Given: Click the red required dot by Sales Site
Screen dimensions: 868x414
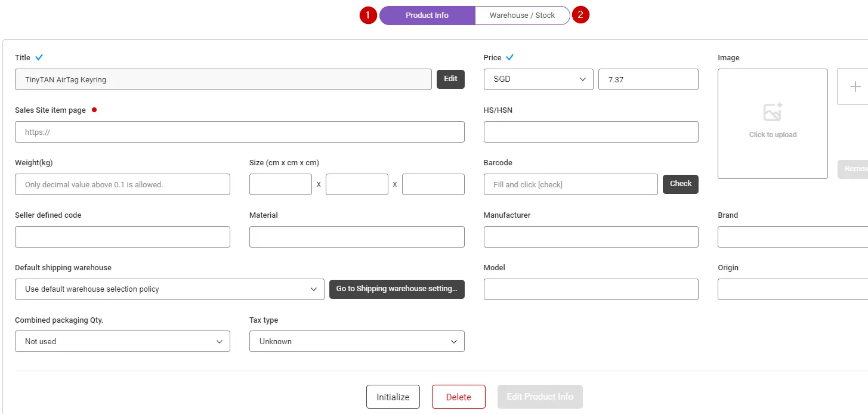Looking at the screenshot, I should point(94,110).
